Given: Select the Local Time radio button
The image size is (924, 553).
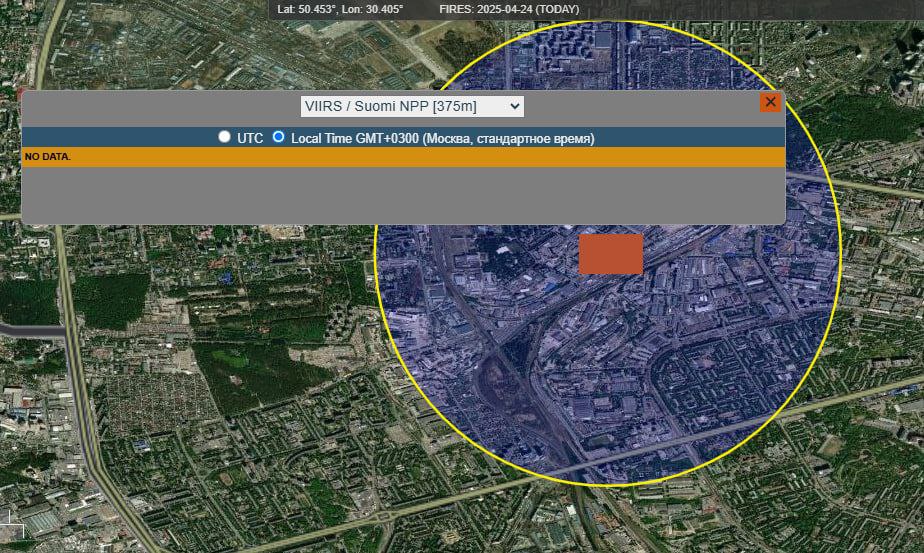Looking at the screenshot, I should [278, 137].
